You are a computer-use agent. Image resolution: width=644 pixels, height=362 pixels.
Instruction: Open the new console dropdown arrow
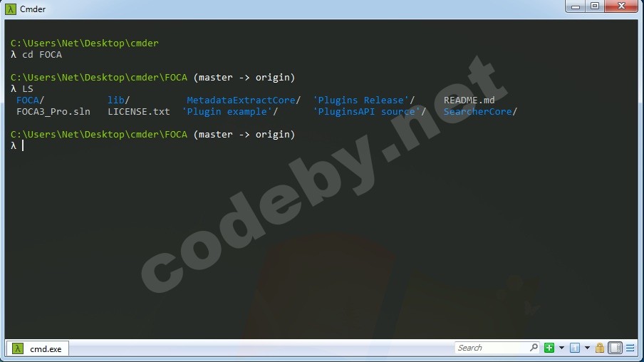[561, 348]
